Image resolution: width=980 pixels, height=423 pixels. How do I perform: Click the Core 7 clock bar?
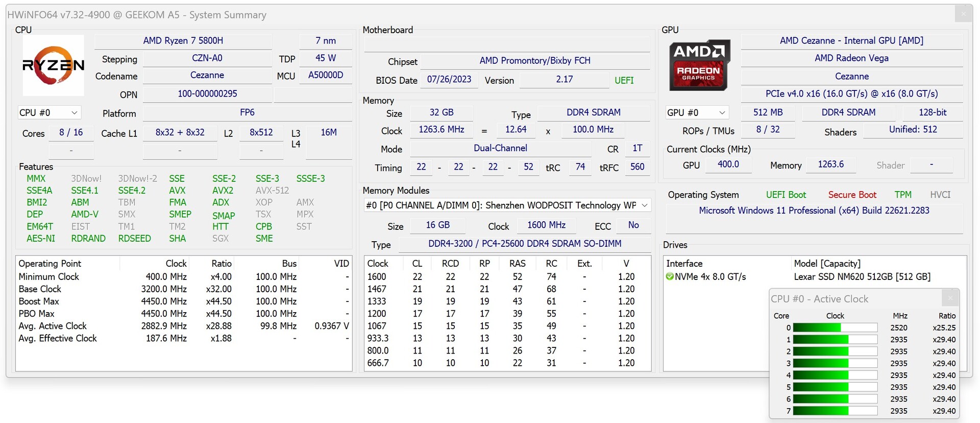[x=835, y=411]
